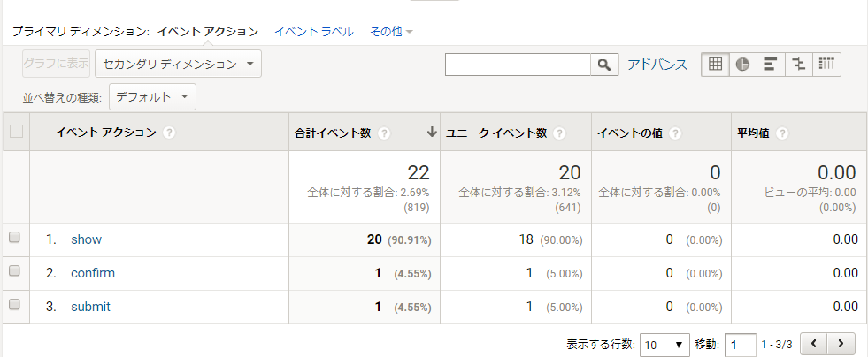
Task: Open help icon beside 平均値 column
Action: 781,133
